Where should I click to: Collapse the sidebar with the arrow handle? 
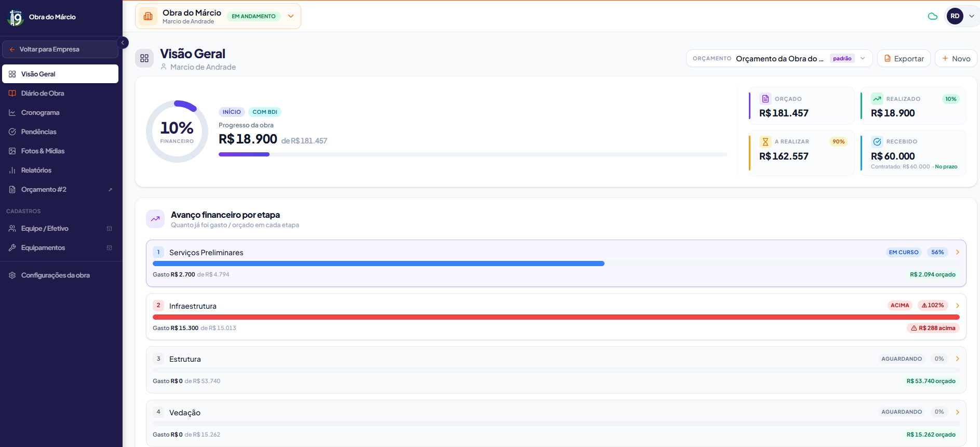point(123,43)
